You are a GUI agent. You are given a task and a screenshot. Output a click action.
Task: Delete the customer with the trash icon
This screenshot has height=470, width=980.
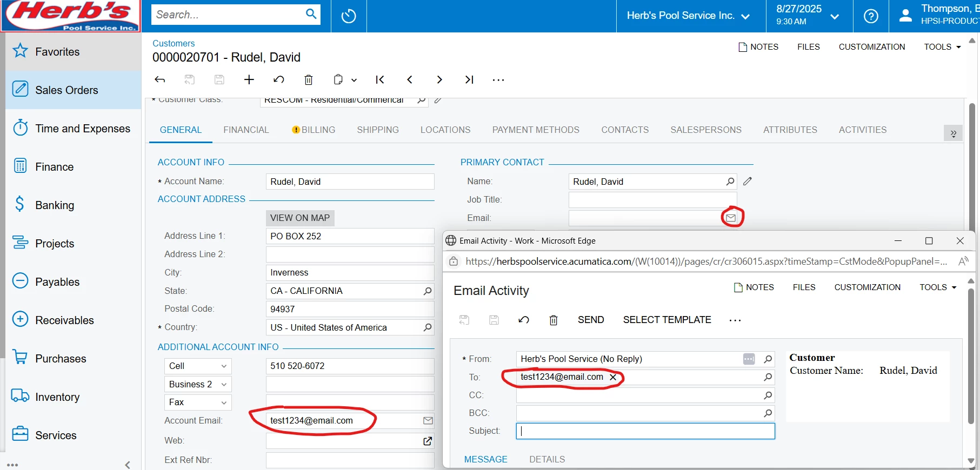pos(309,80)
